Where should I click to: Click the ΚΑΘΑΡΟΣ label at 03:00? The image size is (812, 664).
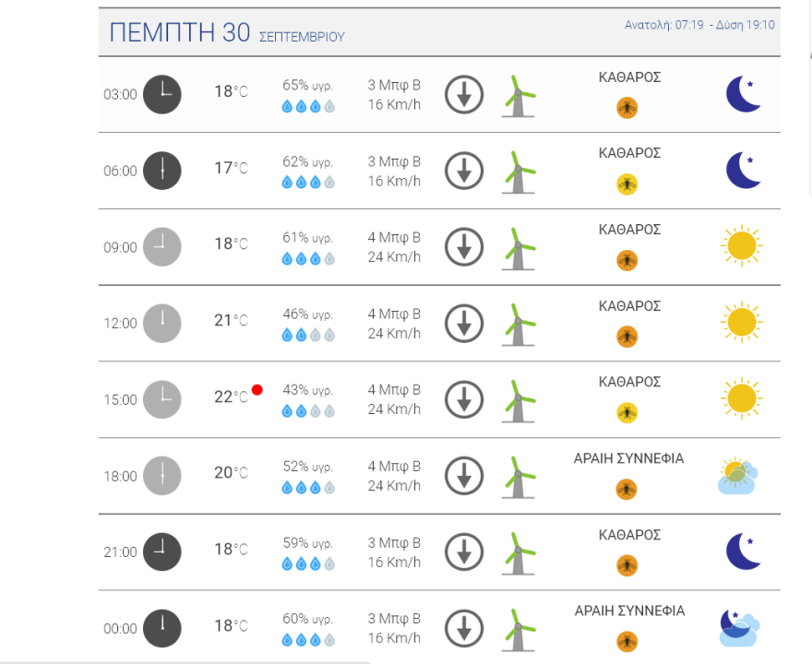tap(630, 77)
